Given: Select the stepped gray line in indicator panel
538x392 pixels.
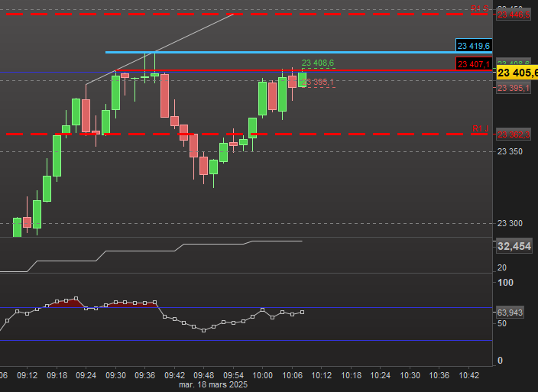Looking at the screenshot, I should (x=151, y=251).
